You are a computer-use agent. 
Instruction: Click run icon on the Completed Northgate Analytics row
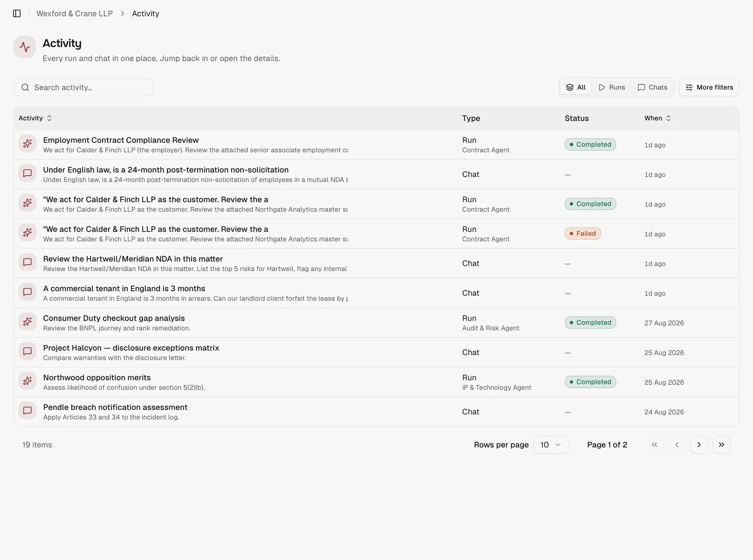pyautogui.click(x=27, y=203)
